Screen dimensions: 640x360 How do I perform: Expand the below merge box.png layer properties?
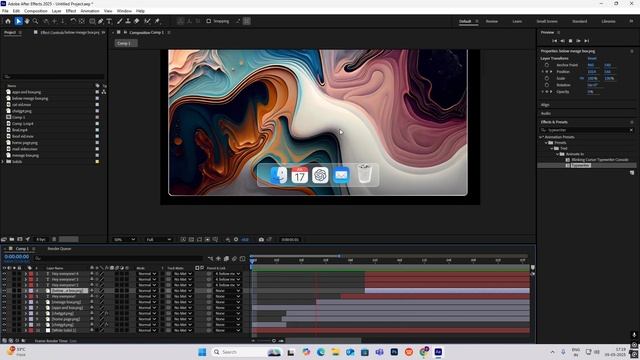[26, 291]
